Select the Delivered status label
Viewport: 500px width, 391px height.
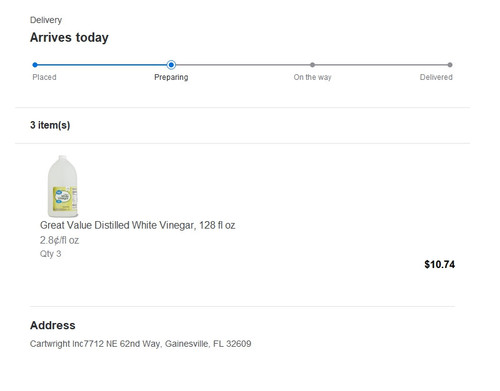click(x=436, y=77)
